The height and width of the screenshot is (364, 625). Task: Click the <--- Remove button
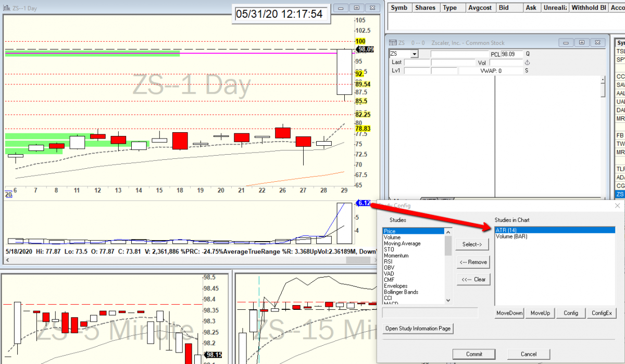472,262
